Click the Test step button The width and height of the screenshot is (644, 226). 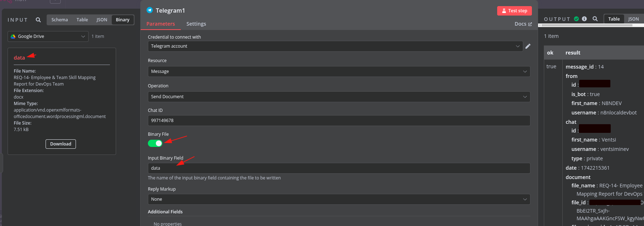click(x=514, y=11)
